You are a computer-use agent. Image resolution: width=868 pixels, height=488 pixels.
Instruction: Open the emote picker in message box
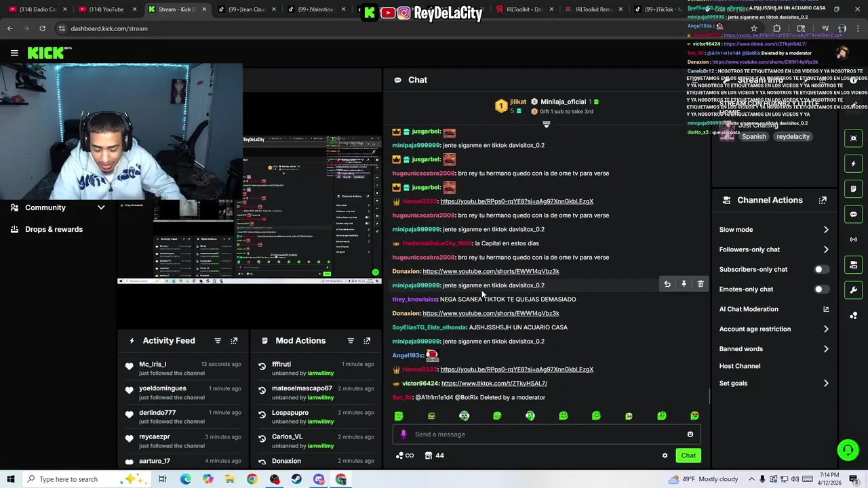pos(690,434)
